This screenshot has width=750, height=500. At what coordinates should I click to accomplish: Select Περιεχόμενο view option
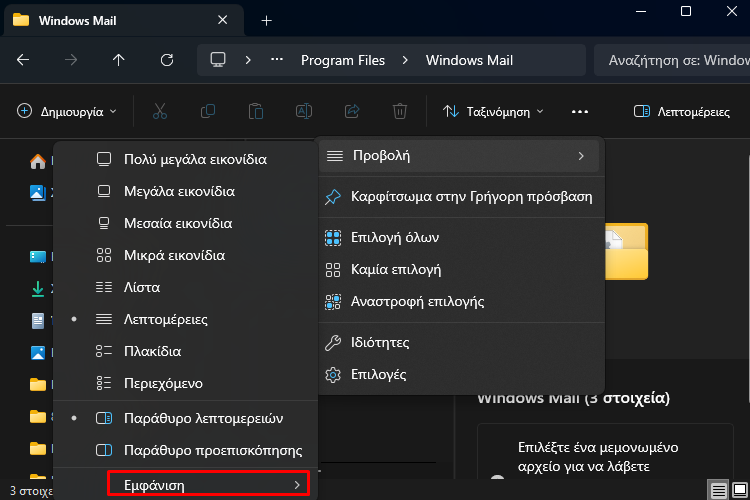coord(186,383)
